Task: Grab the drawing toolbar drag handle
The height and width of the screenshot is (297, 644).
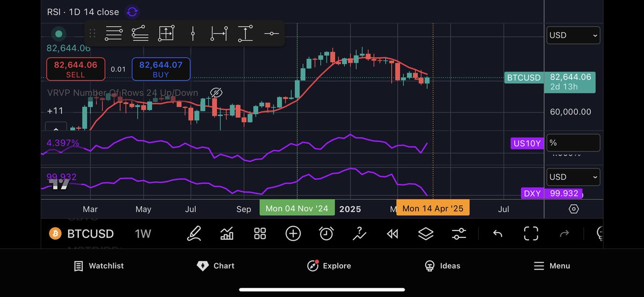Action: tap(92, 34)
